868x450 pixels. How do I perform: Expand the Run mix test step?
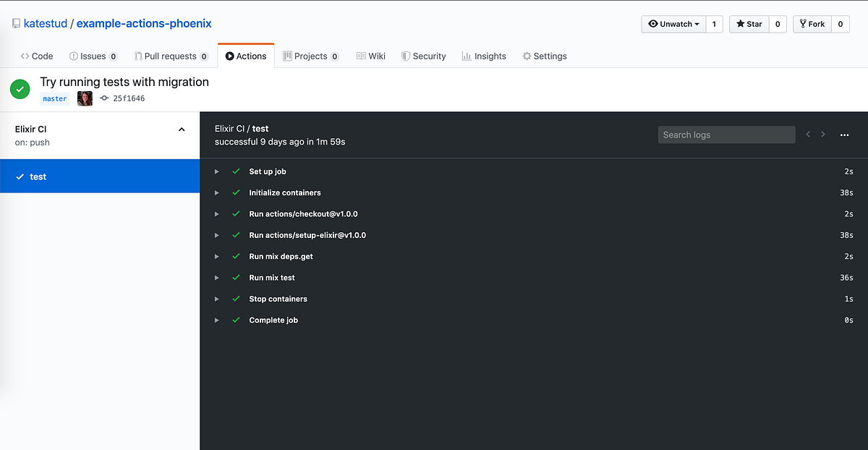click(x=216, y=277)
